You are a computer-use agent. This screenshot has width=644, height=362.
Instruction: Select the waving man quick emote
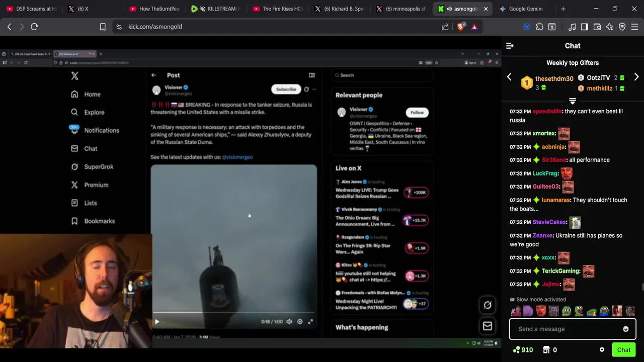point(515,311)
